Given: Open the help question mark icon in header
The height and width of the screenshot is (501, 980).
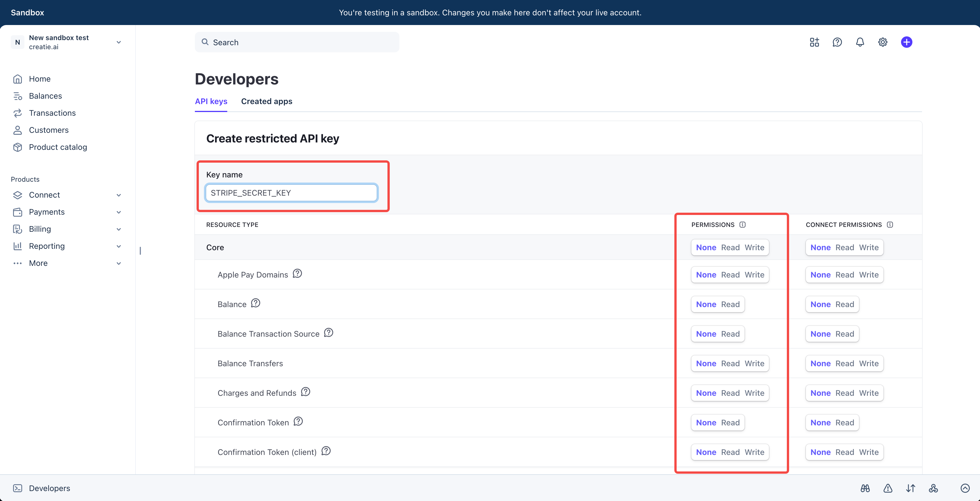Looking at the screenshot, I should click(x=837, y=42).
